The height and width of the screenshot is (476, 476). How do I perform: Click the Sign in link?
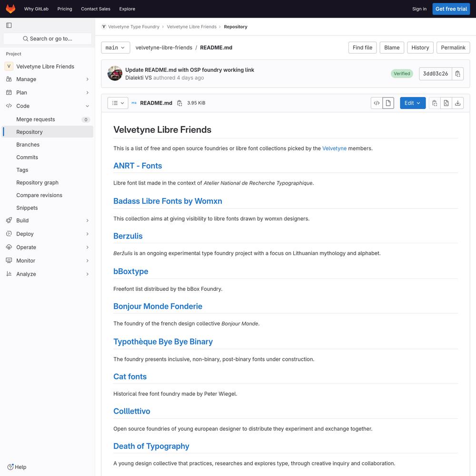pos(419,9)
